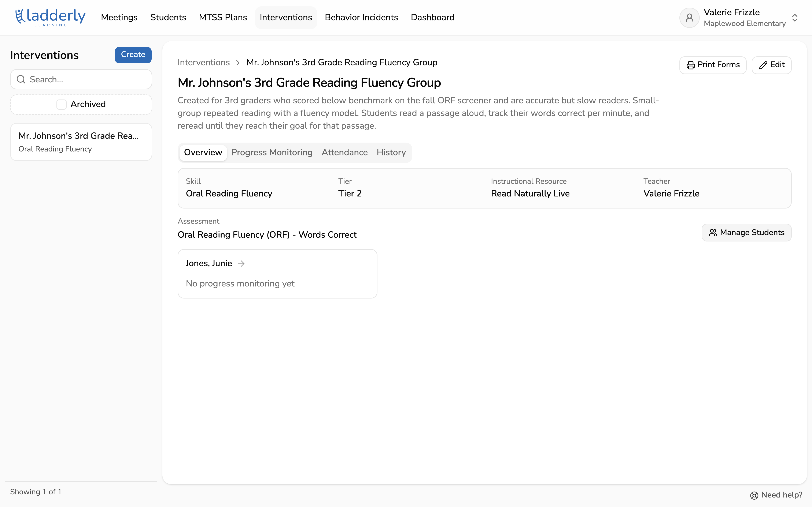Focus the Search interventions field
Viewport: 812px width, 507px height.
81,79
